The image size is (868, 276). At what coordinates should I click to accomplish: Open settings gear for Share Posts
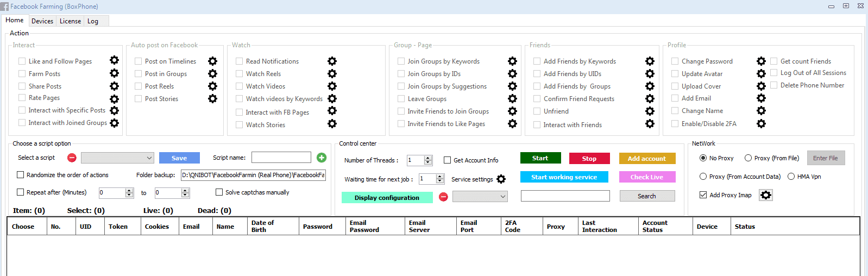click(114, 86)
